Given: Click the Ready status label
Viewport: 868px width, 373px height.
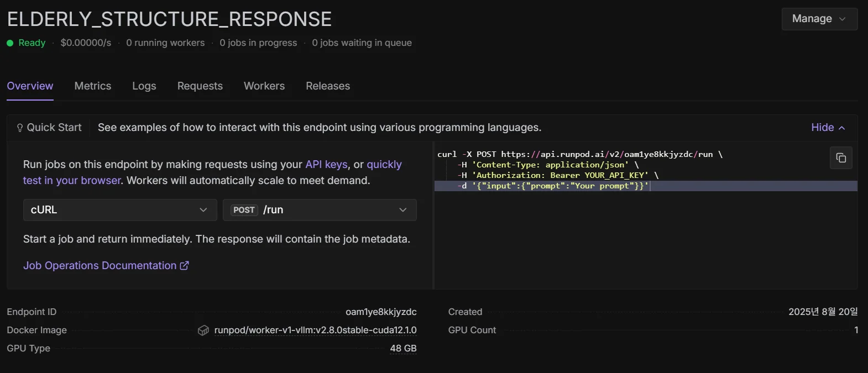Looking at the screenshot, I should 32,43.
